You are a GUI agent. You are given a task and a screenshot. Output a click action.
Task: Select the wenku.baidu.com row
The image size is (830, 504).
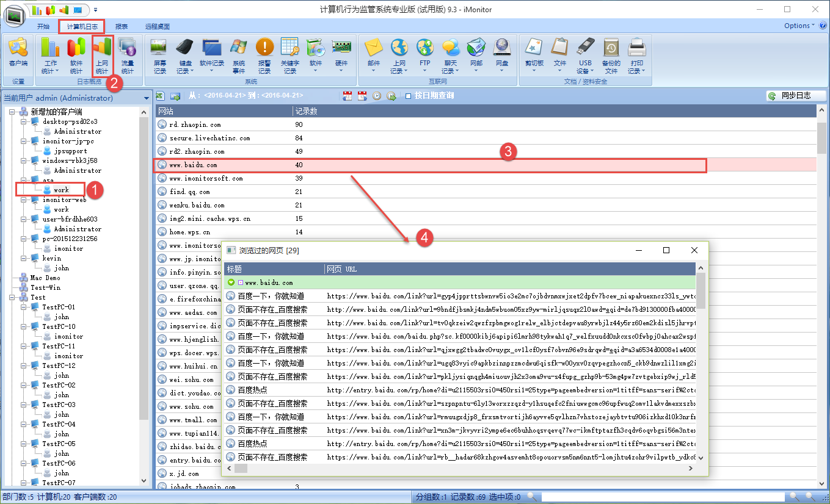pos(485,205)
